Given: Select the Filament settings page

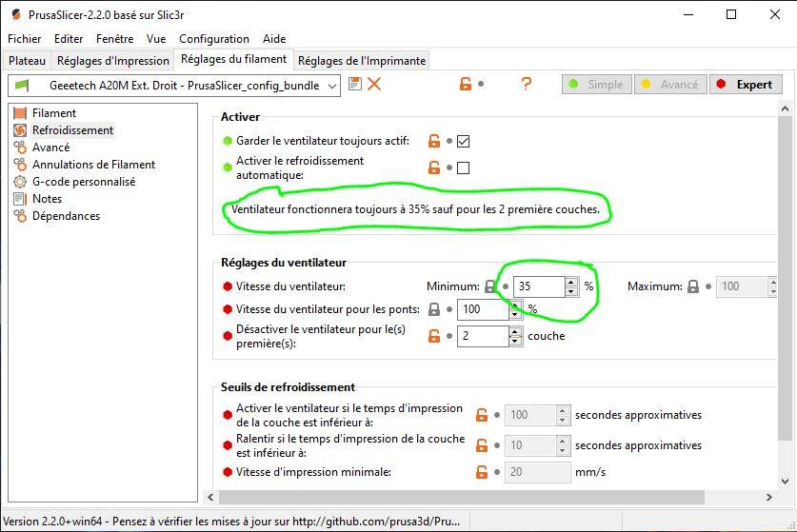Looking at the screenshot, I should pyautogui.click(x=54, y=113).
